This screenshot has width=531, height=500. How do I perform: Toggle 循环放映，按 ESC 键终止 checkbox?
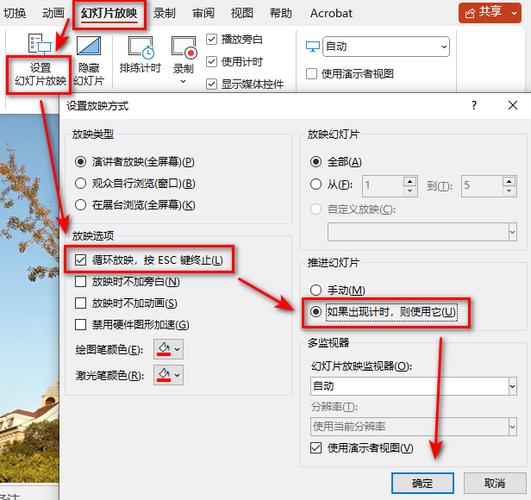[x=80, y=260]
